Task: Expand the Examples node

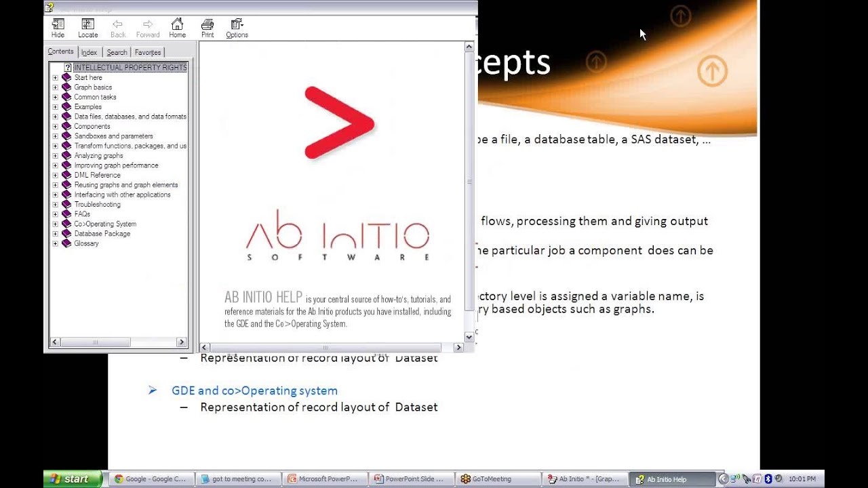Action: click(x=56, y=107)
